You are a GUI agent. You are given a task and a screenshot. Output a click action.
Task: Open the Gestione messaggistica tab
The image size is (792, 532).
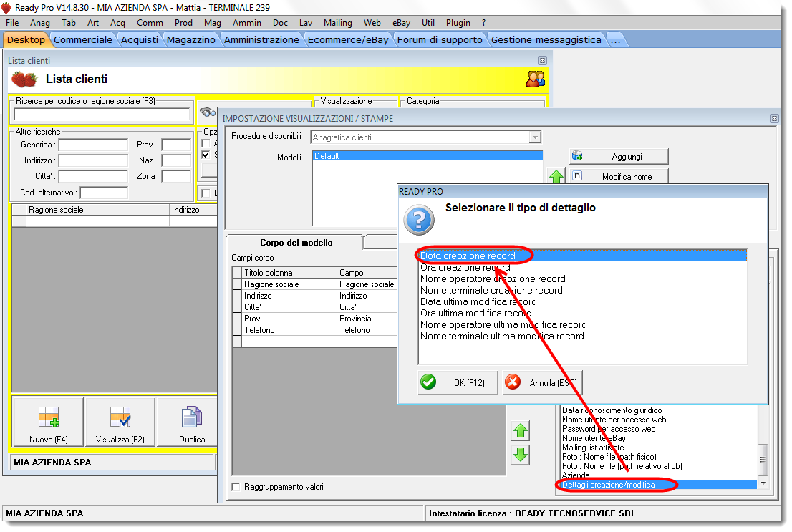coord(546,40)
